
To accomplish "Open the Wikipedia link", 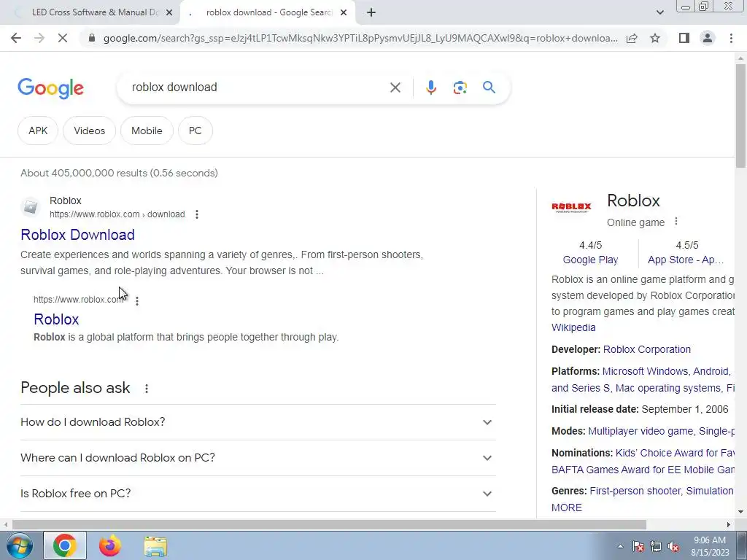I will [x=573, y=327].
